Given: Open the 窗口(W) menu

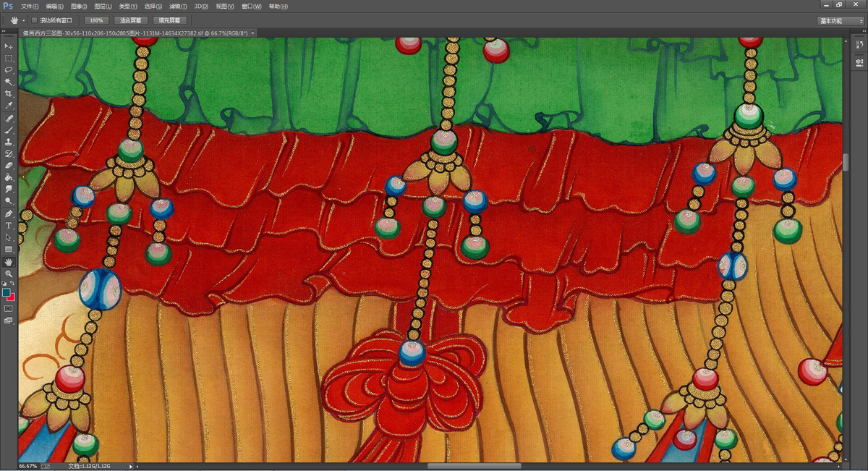Looking at the screenshot, I should click(251, 6).
